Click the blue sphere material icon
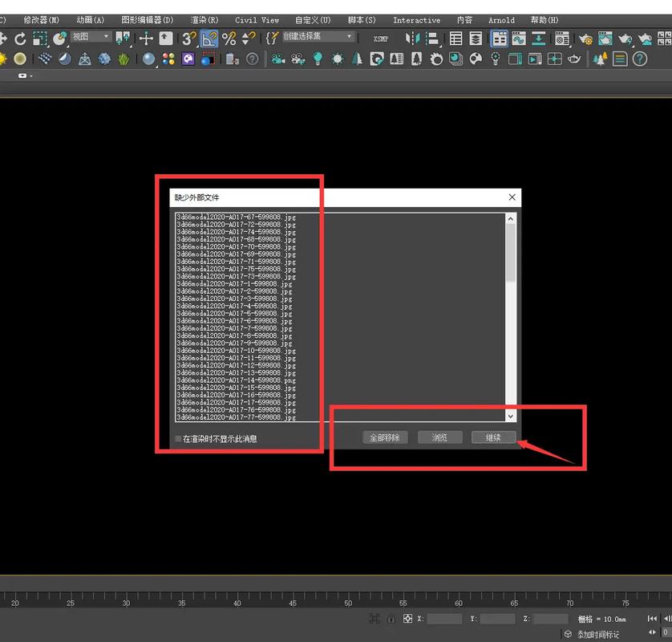672x642 pixels. click(x=148, y=59)
